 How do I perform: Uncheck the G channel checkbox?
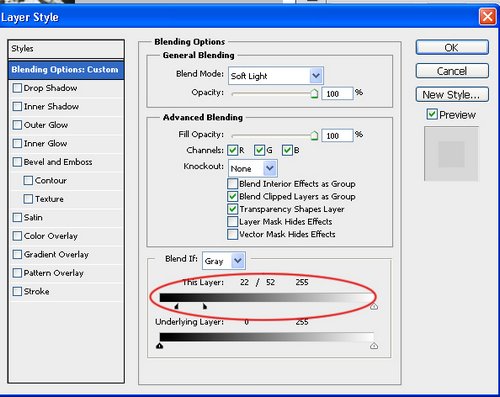(259, 150)
